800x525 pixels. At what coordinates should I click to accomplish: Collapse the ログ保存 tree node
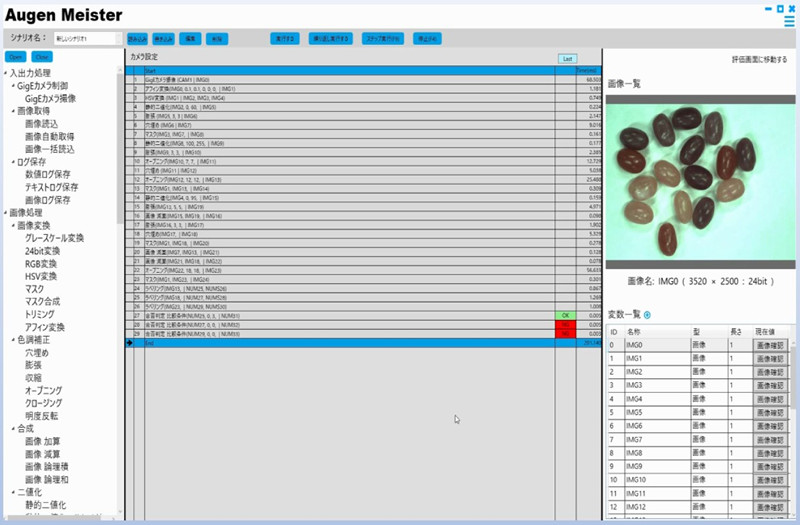click(13, 162)
